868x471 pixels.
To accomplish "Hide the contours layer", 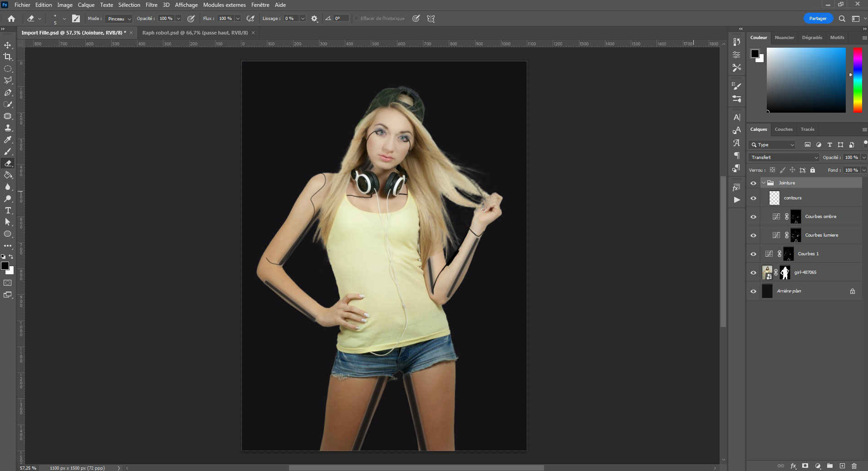I will [x=754, y=198].
